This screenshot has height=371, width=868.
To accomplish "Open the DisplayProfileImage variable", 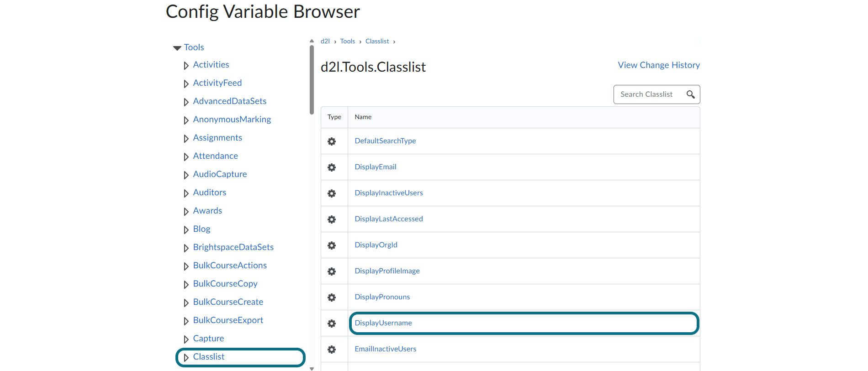I will tap(387, 271).
